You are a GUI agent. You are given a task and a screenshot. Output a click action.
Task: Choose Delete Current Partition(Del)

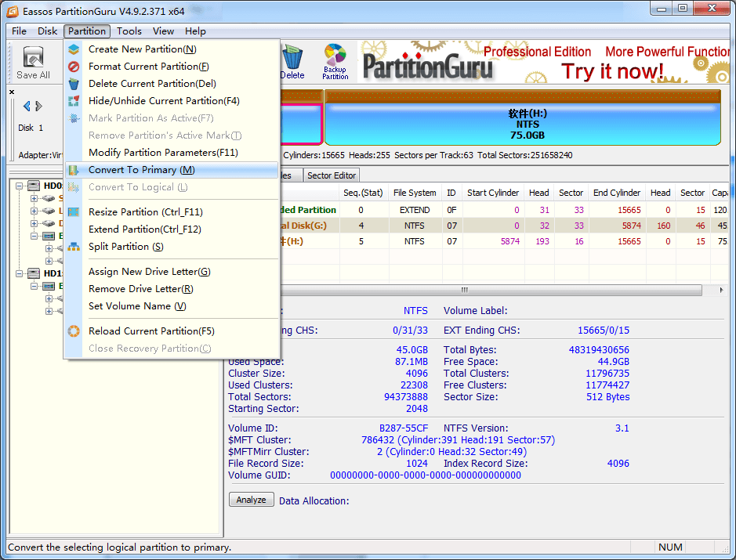[172, 84]
